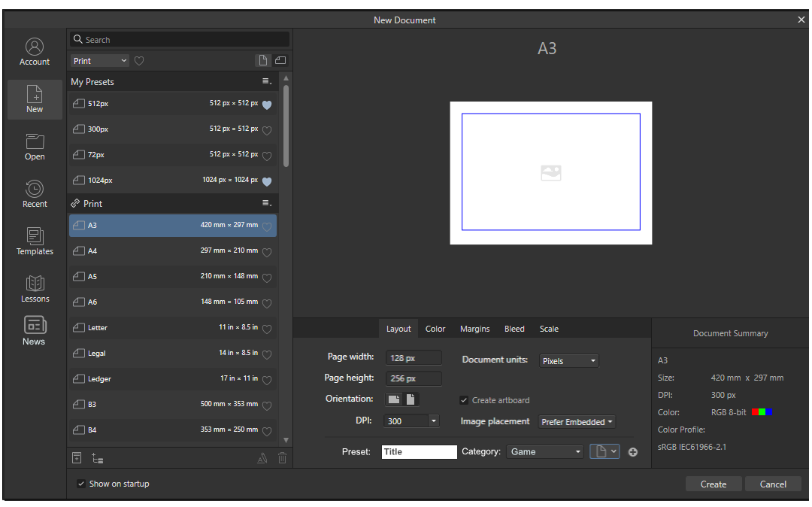This screenshot has height=507, width=812.
Task: Switch to the Layout tab
Action: click(398, 329)
